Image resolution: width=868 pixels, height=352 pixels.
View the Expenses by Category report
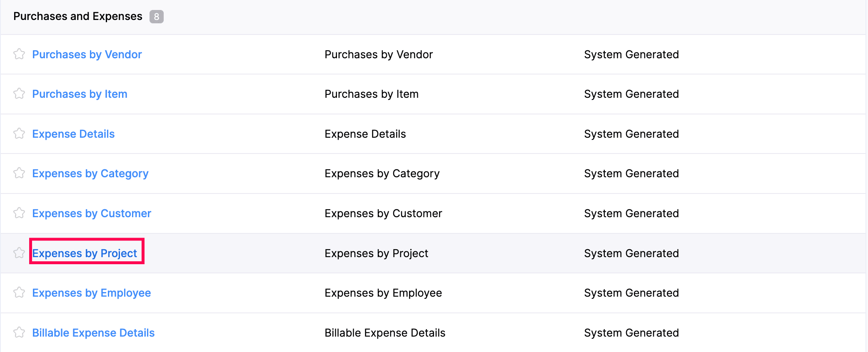point(90,174)
